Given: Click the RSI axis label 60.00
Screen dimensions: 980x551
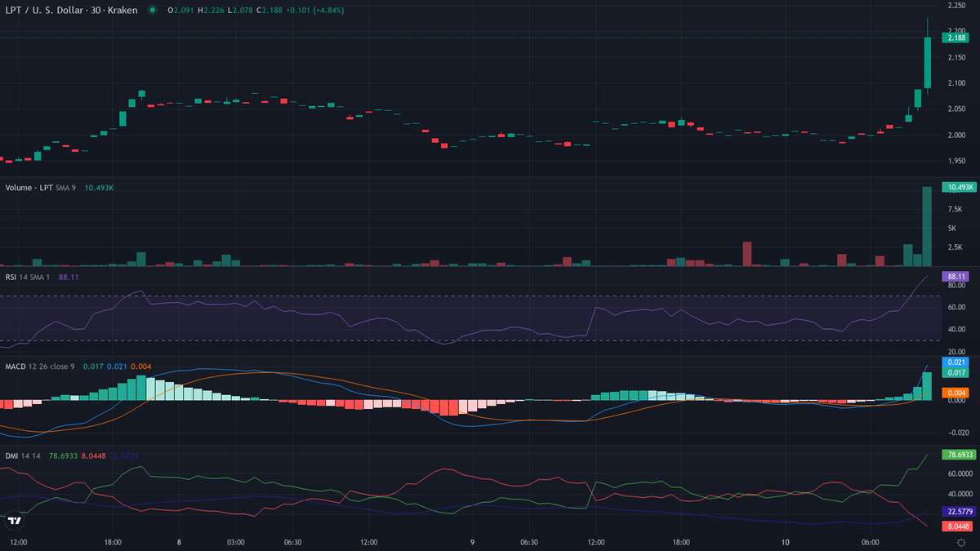Looking at the screenshot, I should [x=955, y=308].
